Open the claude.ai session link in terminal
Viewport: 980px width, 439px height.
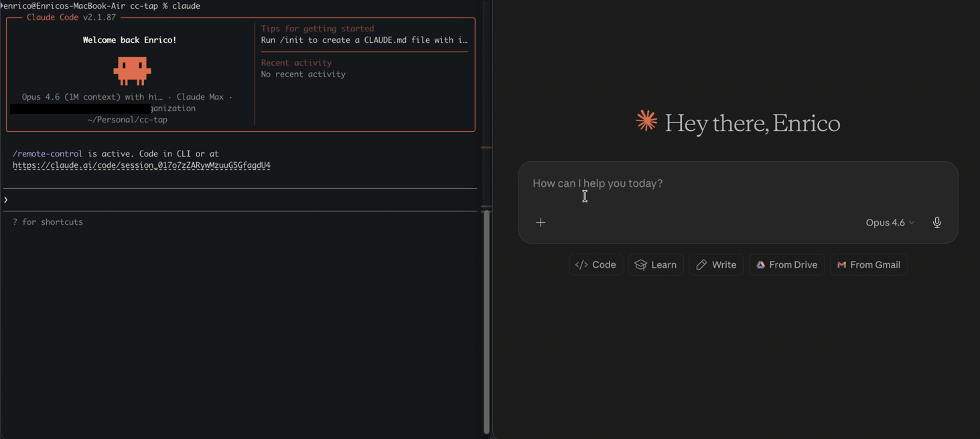(x=141, y=165)
